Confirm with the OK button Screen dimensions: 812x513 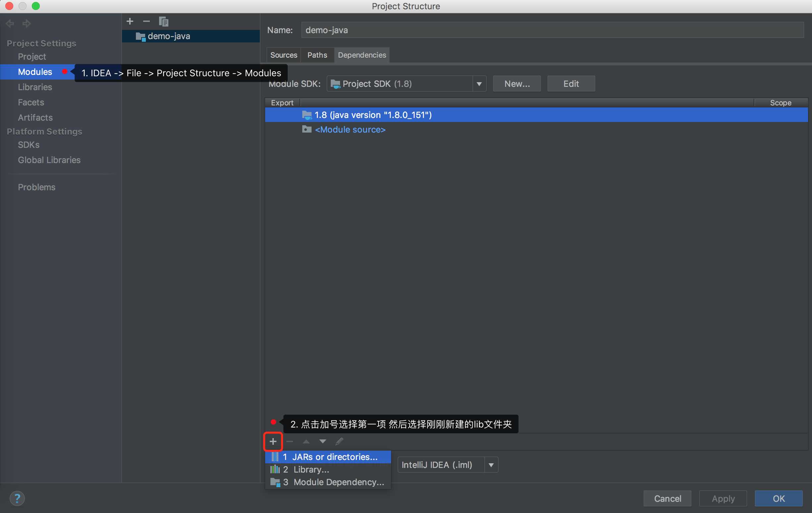tap(778, 498)
